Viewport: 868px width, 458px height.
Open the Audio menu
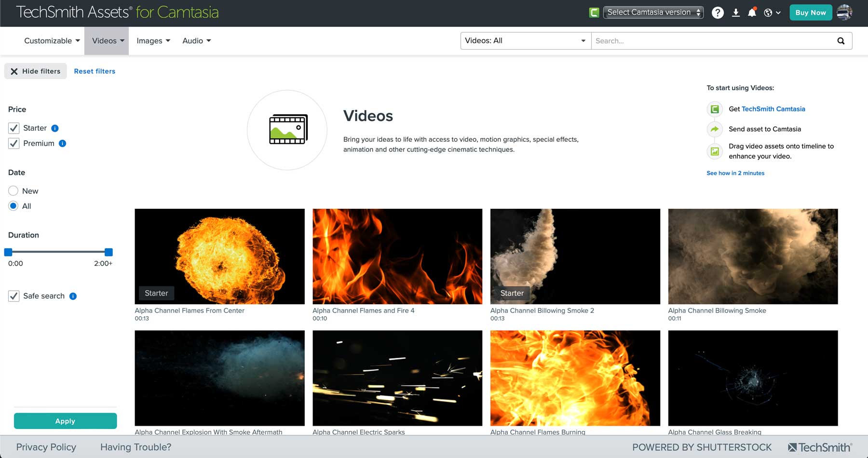pyautogui.click(x=196, y=40)
